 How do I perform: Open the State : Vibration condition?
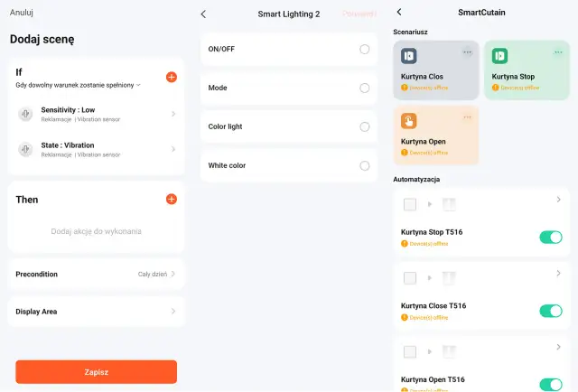[96, 149]
